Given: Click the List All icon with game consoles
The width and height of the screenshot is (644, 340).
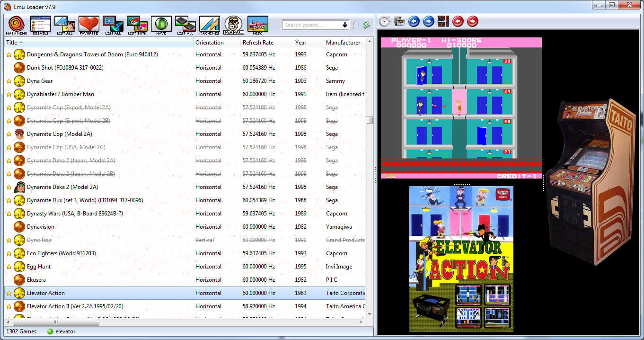Looking at the screenshot, I should 185,25.
